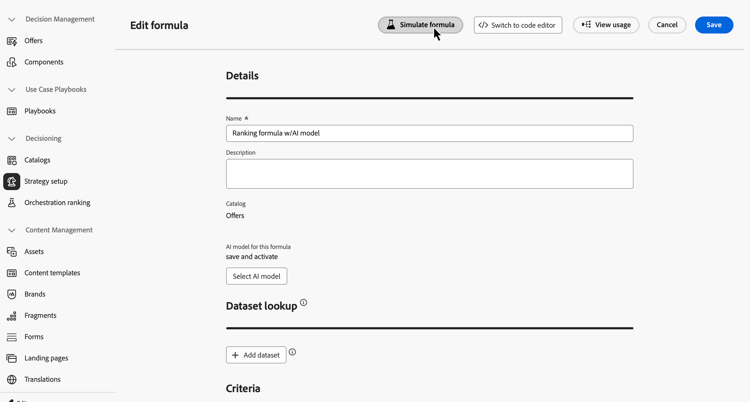
Task: Collapse the Use Case Playbooks section
Action: [11, 90]
